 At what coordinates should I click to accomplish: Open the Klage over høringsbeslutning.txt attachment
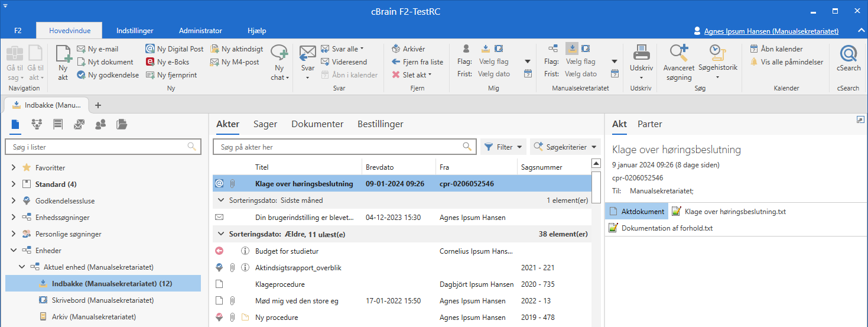point(735,212)
